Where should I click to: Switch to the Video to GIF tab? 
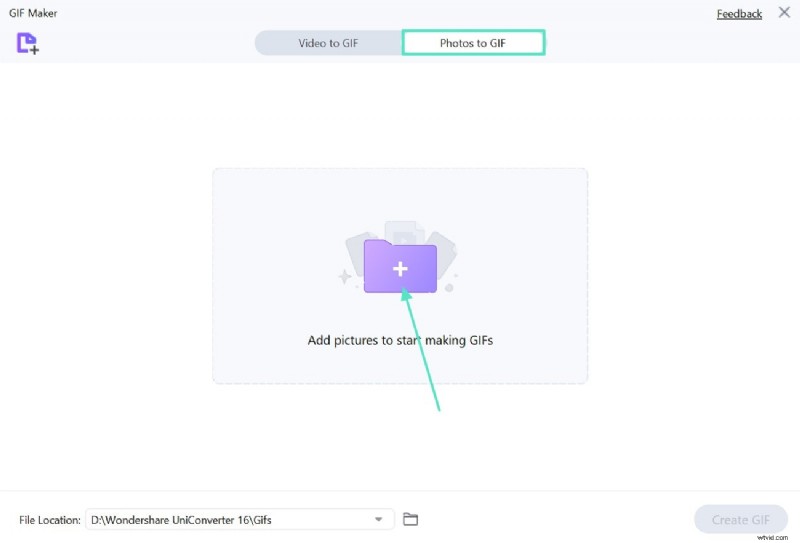(x=329, y=43)
